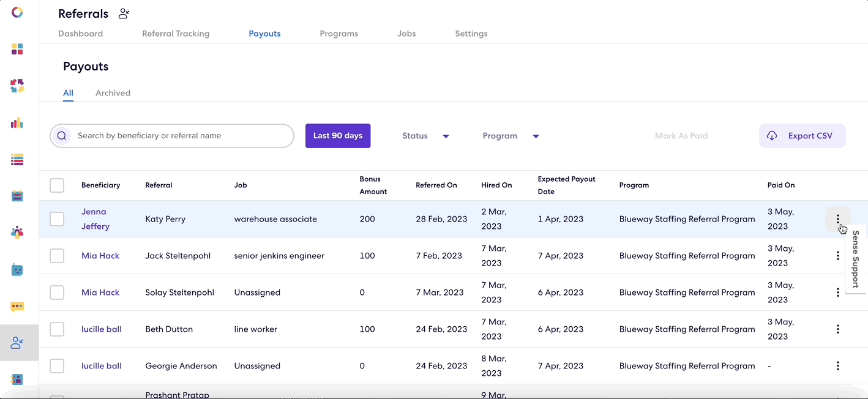
Task: Open row menu for Katy Perry
Action: pyautogui.click(x=838, y=219)
